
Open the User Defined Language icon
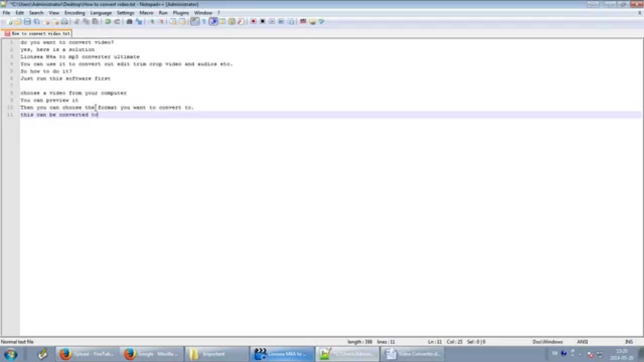[222, 22]
